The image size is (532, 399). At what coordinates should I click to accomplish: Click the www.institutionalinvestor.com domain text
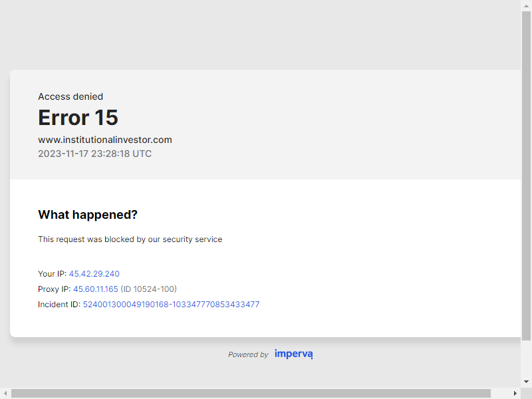tap(105, 140)
